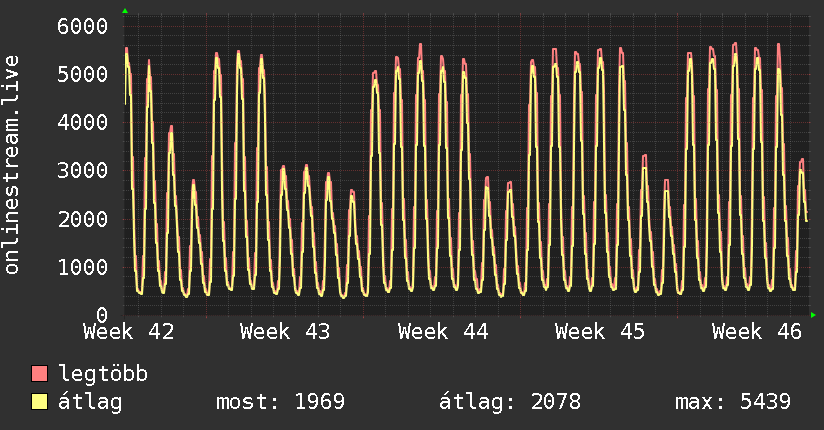The height and width of the screenshot is (430, 824).
Task: Click the 1000 y-axis label
Action: click(x=83, y=267)
